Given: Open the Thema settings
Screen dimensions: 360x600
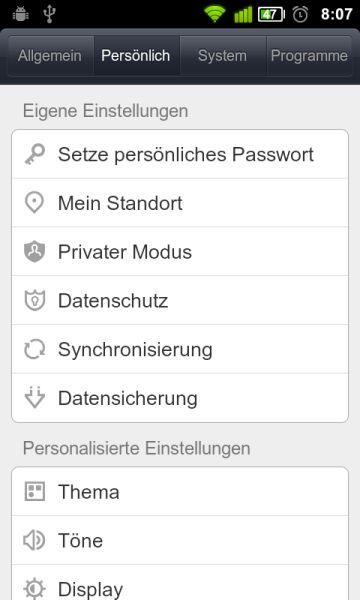Looking at the screenshot, I should [180, 491].
